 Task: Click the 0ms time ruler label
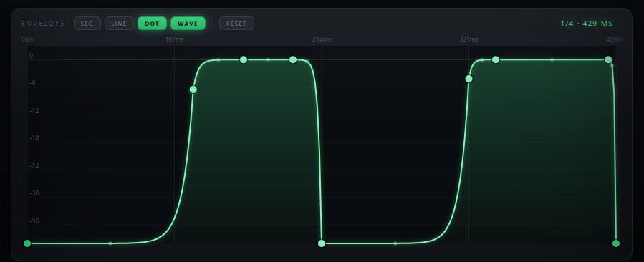pyautogui.click(x=27, y=39)
